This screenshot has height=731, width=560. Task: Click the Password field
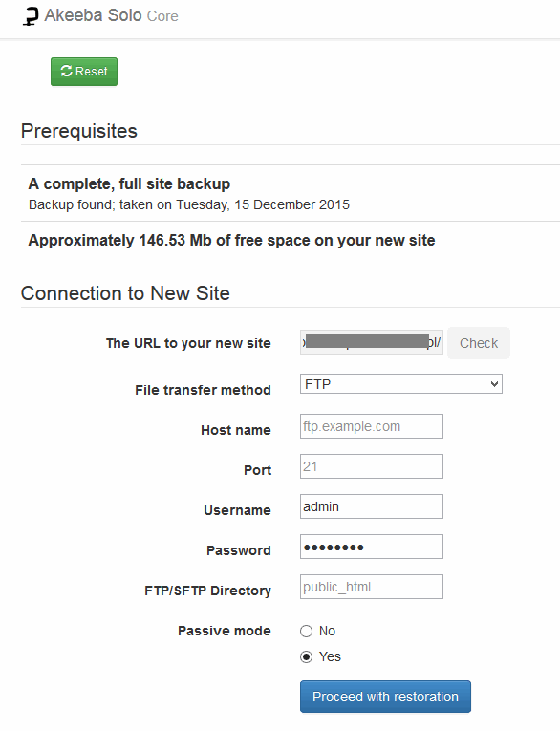pos(372,547)
